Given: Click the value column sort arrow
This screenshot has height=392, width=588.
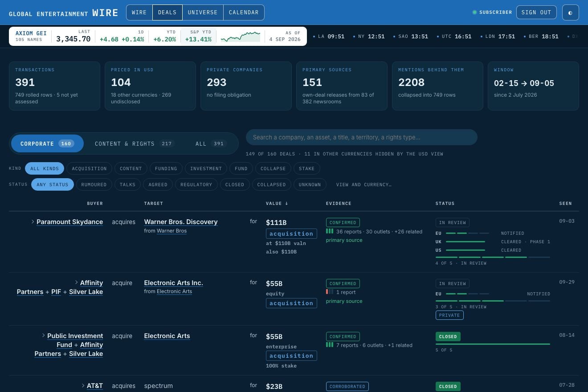Looking at the screenshot, I should tap(286, 204).
